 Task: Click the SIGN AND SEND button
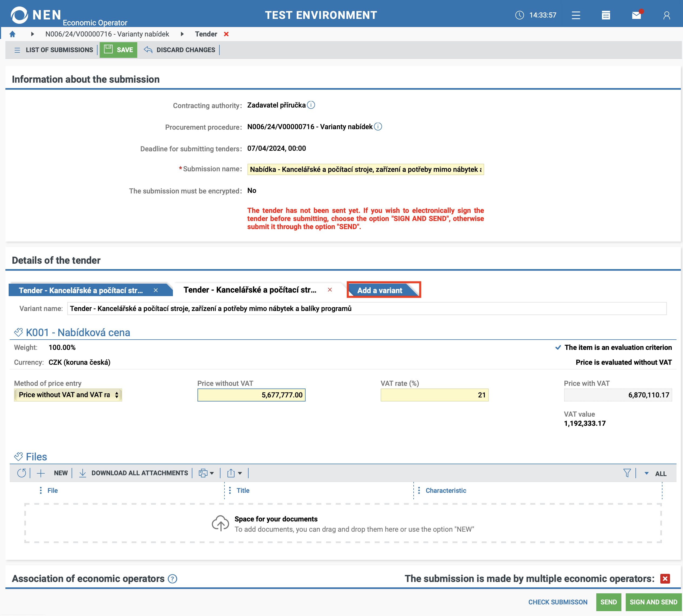[653, 602]
